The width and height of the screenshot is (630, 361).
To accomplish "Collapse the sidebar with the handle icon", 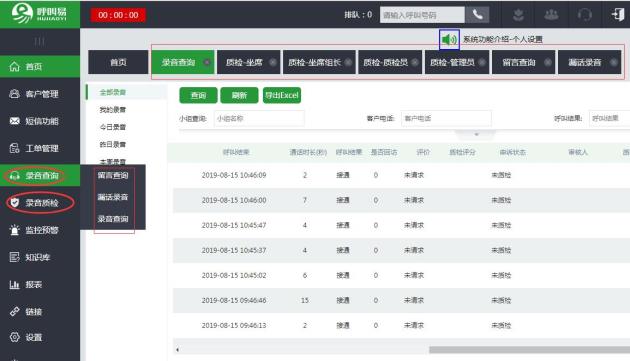I will (39, 41).
